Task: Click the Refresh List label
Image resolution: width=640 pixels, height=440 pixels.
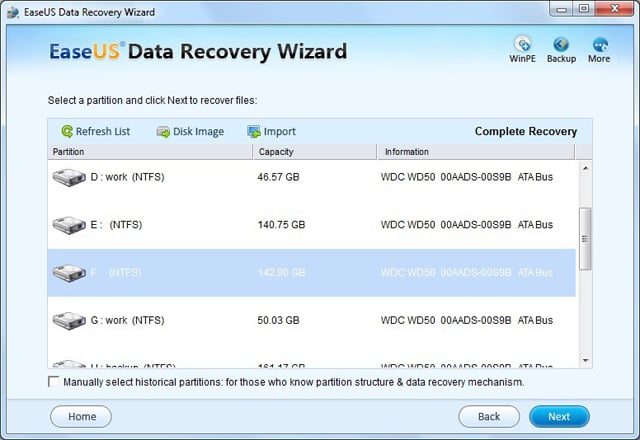Action: pos(103,131)
